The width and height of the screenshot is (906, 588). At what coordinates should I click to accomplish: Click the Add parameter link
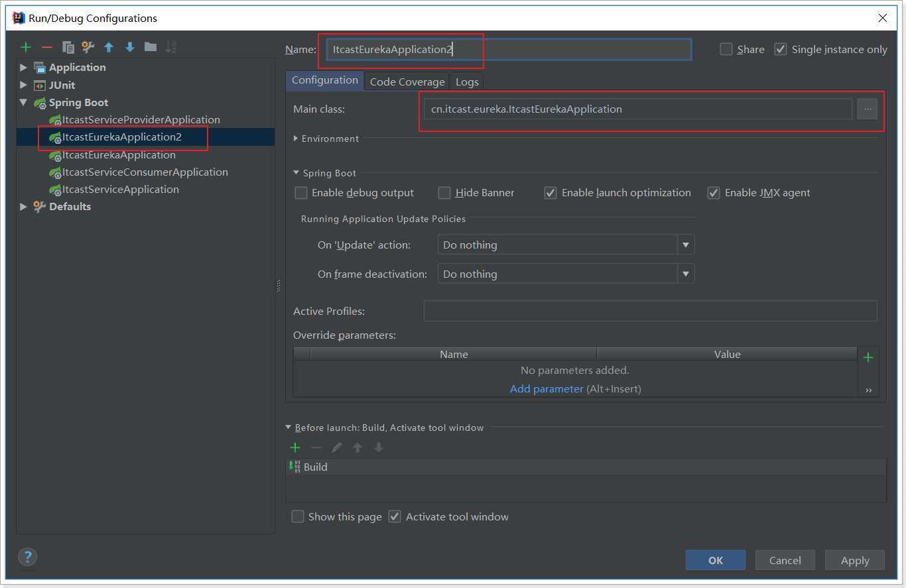547,389
